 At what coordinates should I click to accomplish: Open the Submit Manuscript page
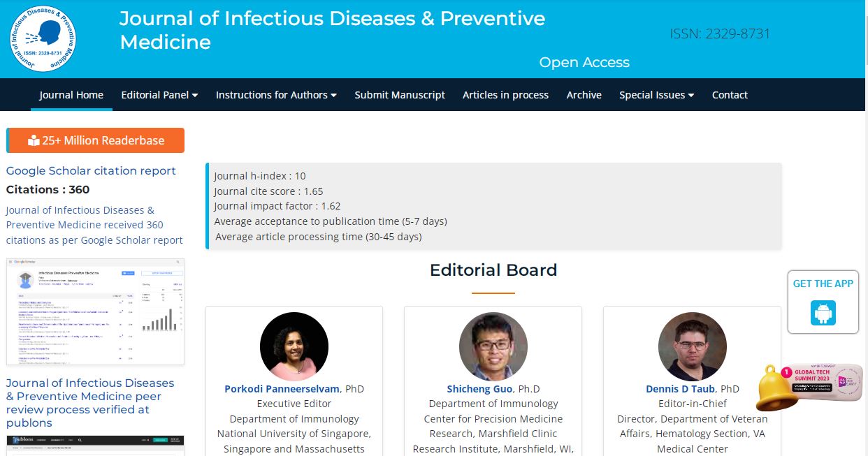400,95
